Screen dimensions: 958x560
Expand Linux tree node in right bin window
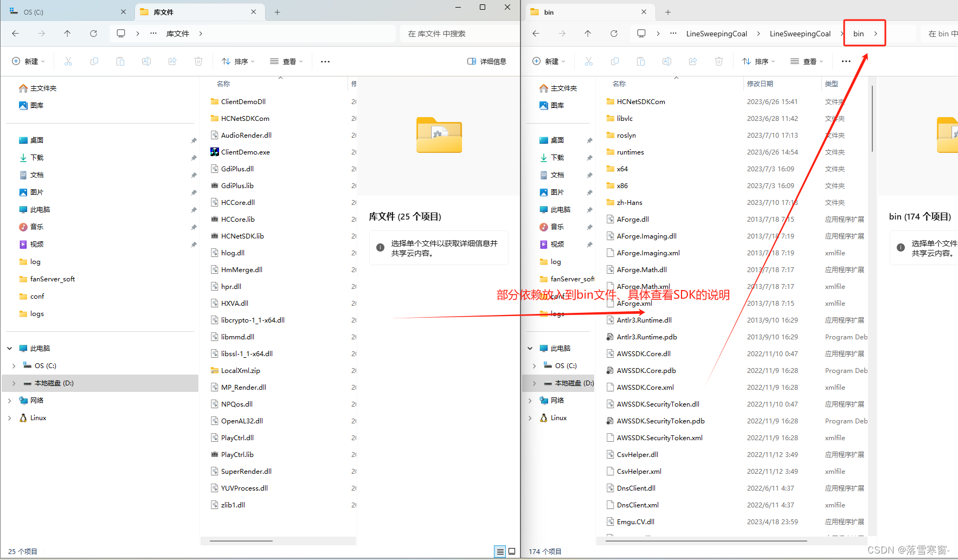point(530,418)
